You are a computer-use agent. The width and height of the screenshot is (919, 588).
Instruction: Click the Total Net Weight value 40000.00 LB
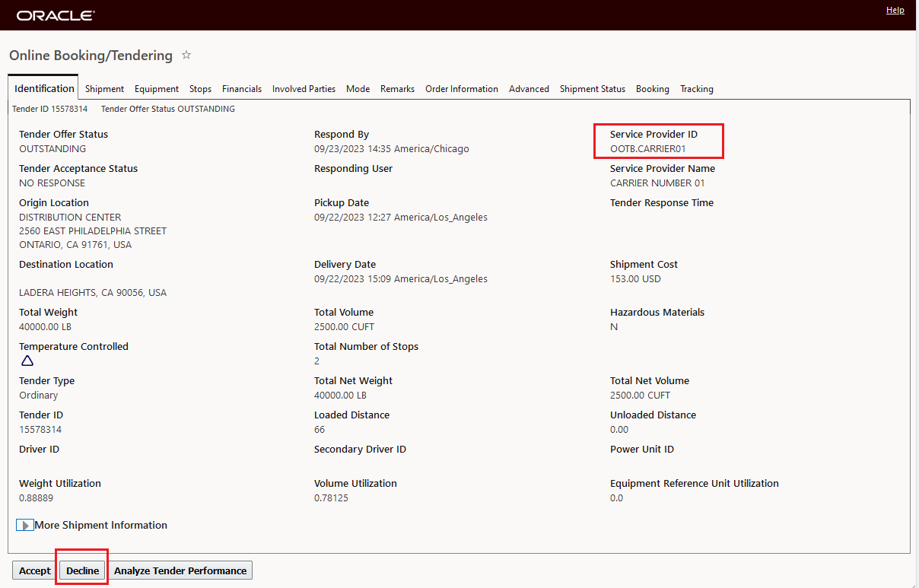340,396
